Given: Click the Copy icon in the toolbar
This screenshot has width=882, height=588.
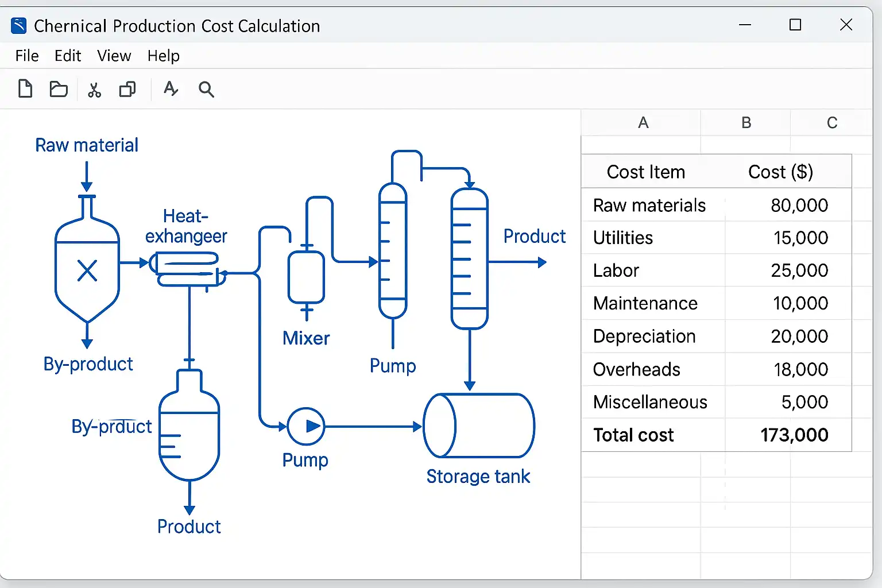Looking at the screenshot, I should tap(127, 89).
